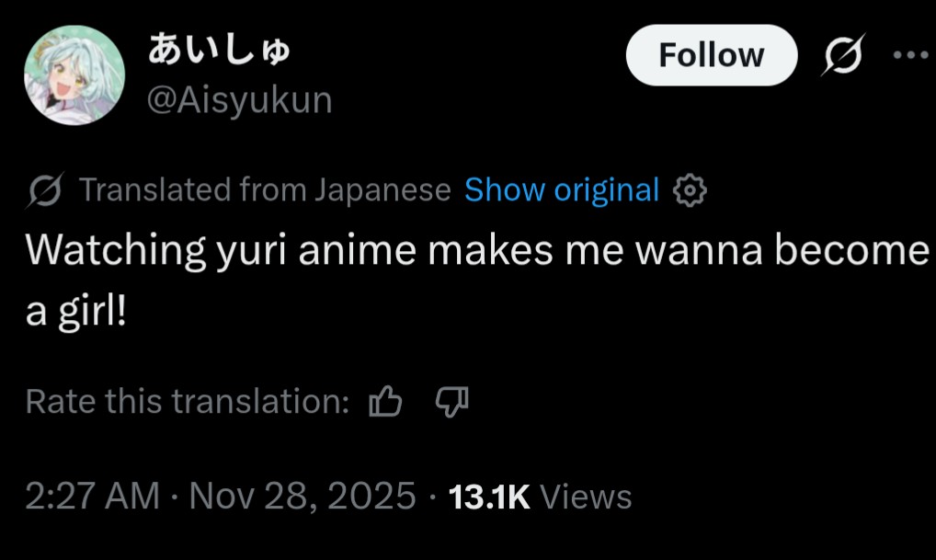Rate the translation with thumbs down
936x560 pixels.
pos(451,402)
